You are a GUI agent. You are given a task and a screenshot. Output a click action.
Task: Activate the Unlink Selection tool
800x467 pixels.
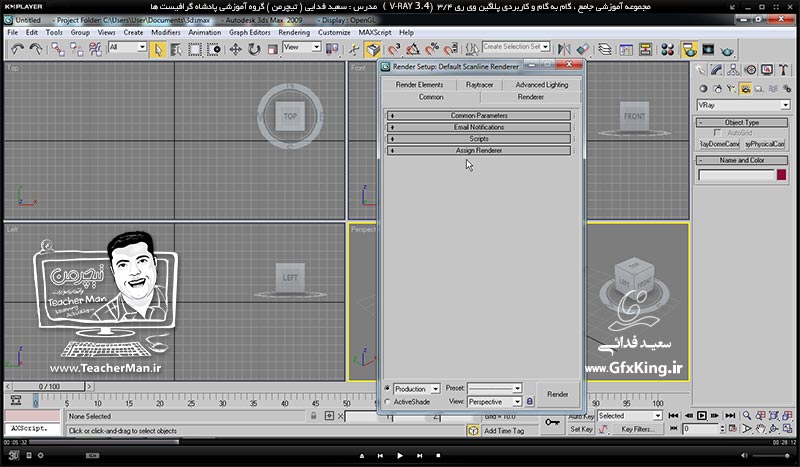(x=77, y=49)
